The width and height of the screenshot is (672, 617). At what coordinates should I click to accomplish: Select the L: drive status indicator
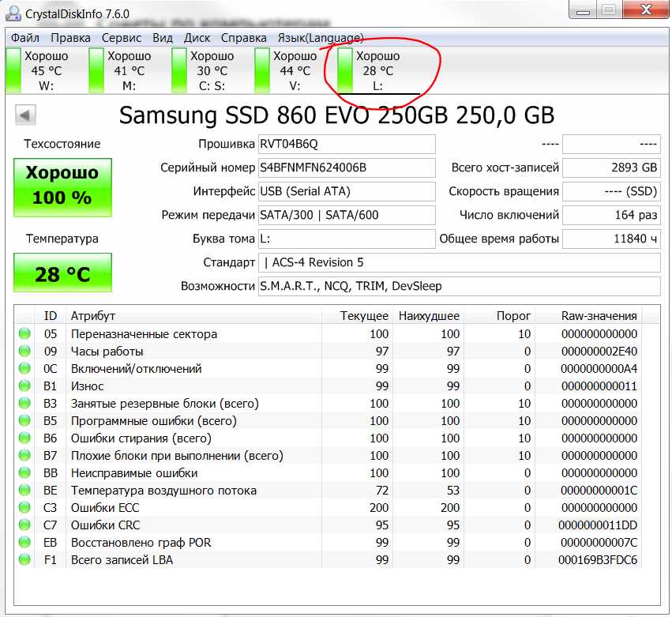click(370, 71)
